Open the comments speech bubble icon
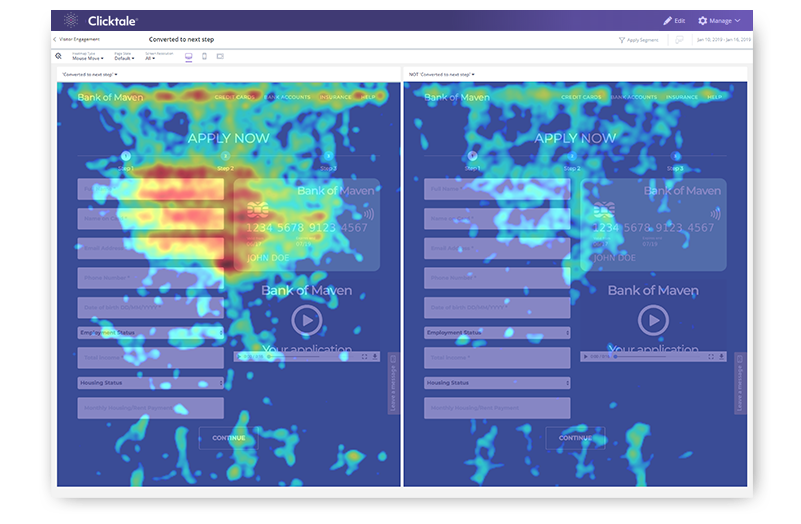801x524 pixels. (679, 40)
